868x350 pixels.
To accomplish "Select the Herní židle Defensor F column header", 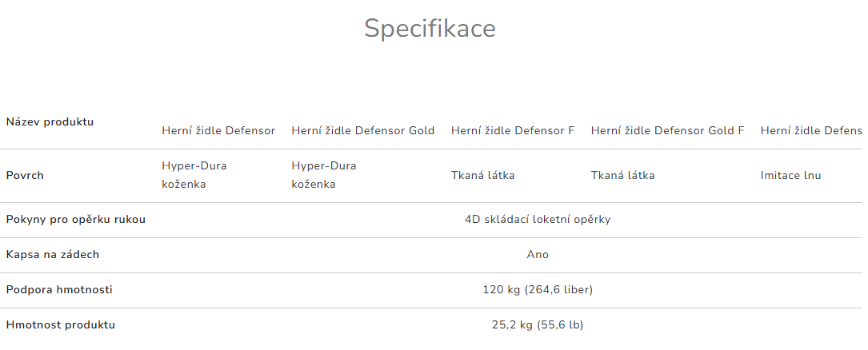I will (x=513, y=130).
